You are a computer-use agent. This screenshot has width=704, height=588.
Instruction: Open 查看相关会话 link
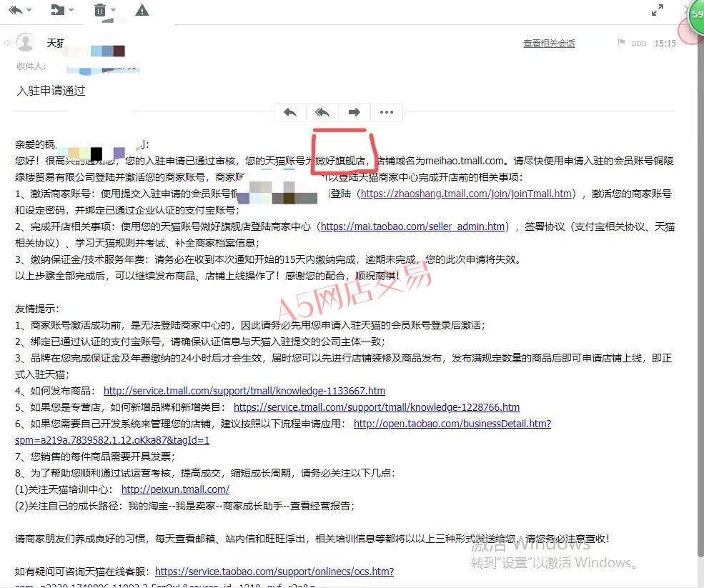[x=549, y=44]
